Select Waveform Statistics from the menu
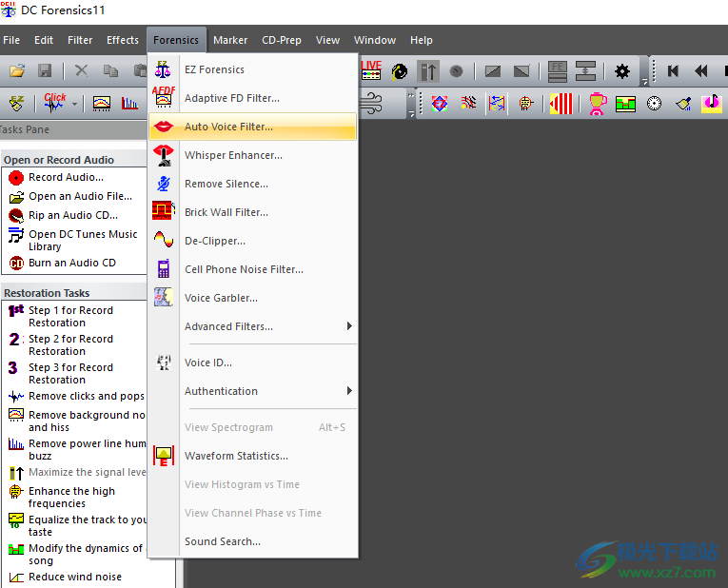Viewport: 728px width, 588px height. [236, 456]
